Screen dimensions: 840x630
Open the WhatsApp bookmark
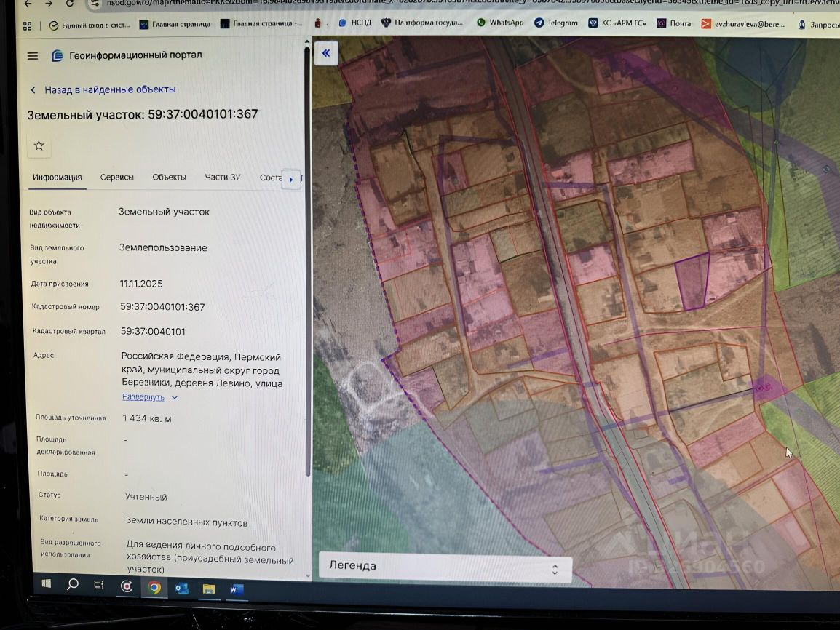coord(500,23)
